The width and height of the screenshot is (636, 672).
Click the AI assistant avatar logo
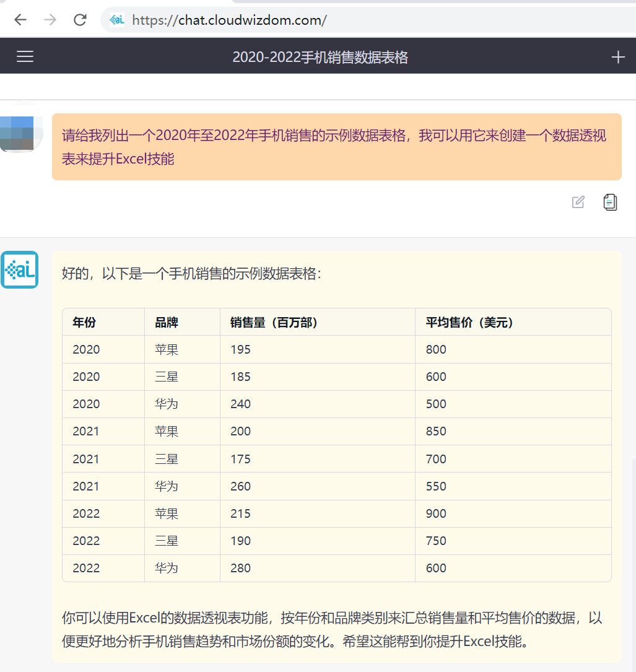click(x=20, y=269)
